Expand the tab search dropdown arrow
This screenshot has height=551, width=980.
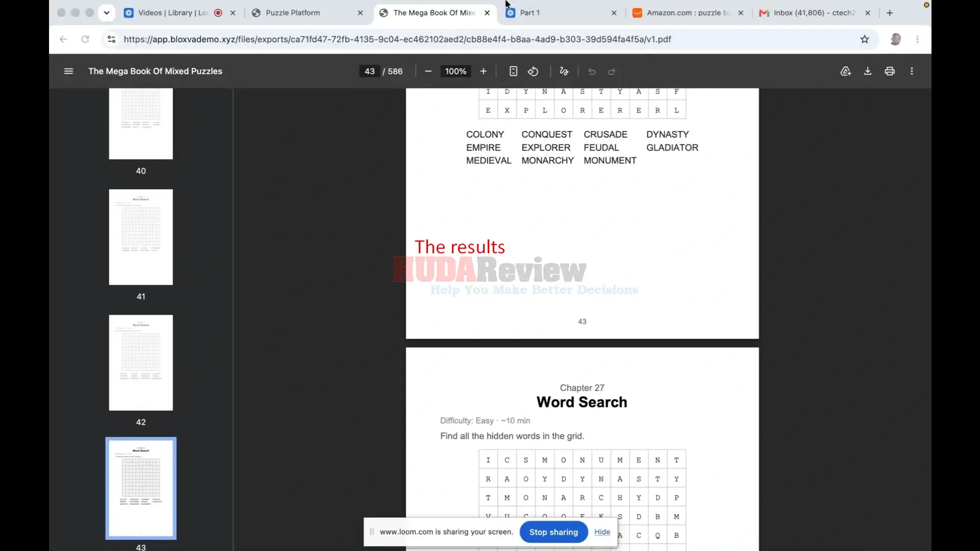106,13
